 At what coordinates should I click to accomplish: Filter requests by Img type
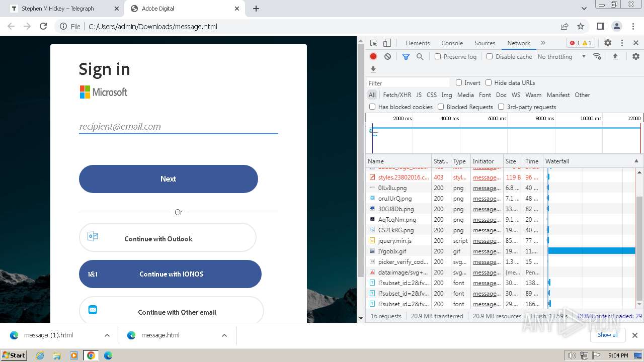tap(447, 95)
